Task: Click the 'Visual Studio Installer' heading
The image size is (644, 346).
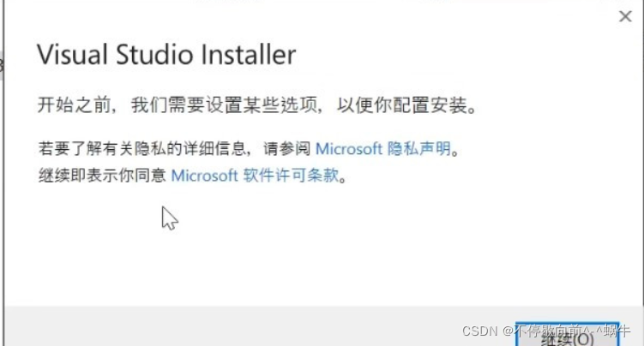Action: point(166,55)
